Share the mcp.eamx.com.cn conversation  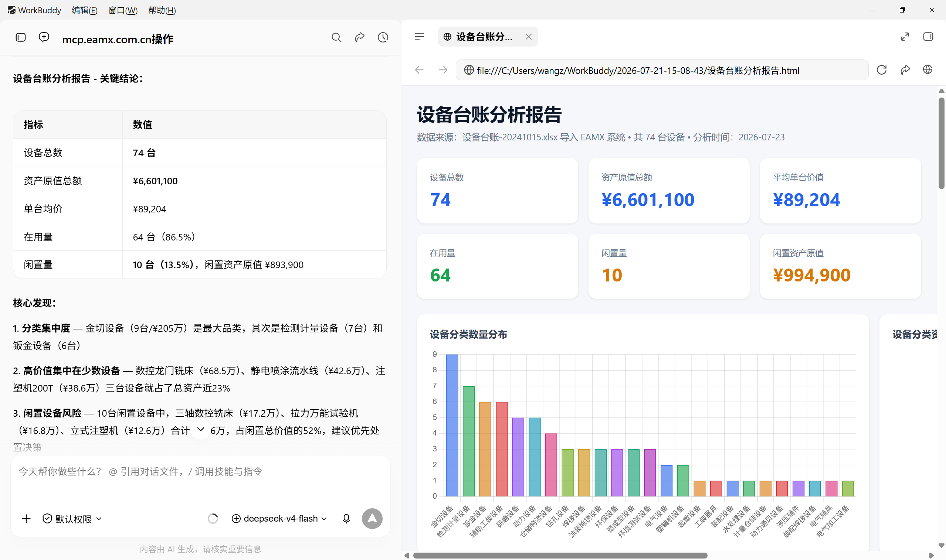click(360, 37)
